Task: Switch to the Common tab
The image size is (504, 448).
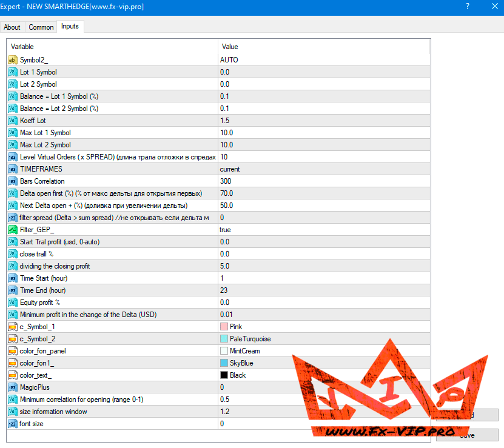Action: click(41, 27)
